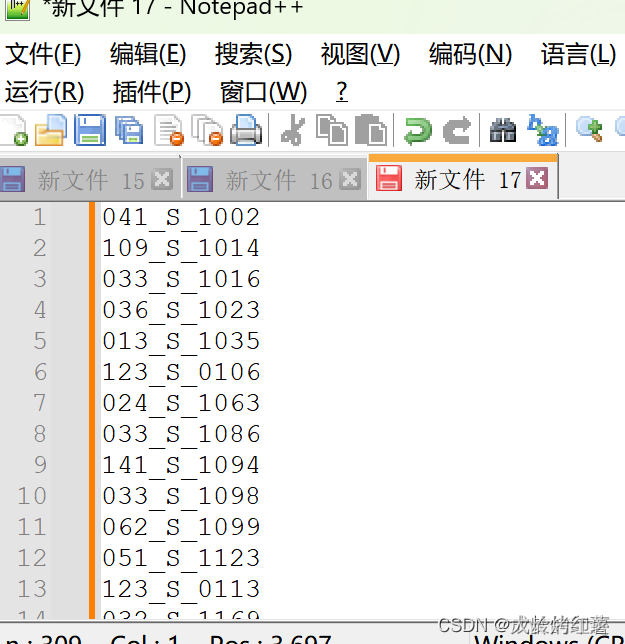Click the Redo arrow icon
The image size is (625, 644).
(x=457, y=131)
